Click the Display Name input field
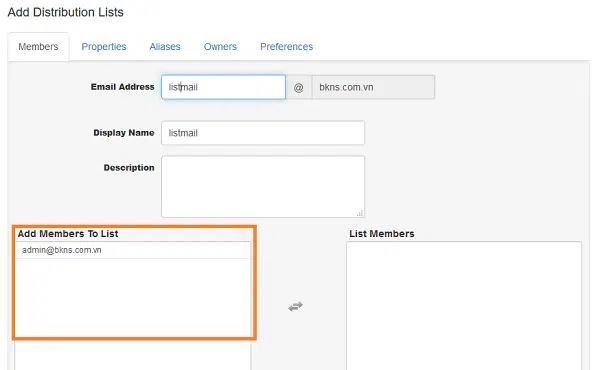 pyautogui.click(x=263, y=133)
